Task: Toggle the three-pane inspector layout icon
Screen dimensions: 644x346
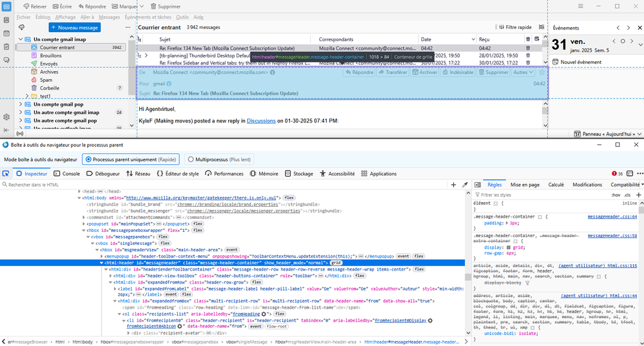Action: click(478, 185)
